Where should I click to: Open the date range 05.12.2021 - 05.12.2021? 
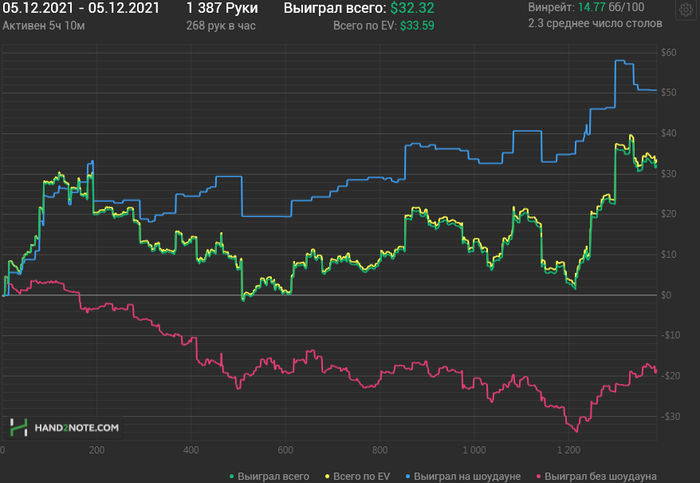pyautogui.click(x=81, y=9)
